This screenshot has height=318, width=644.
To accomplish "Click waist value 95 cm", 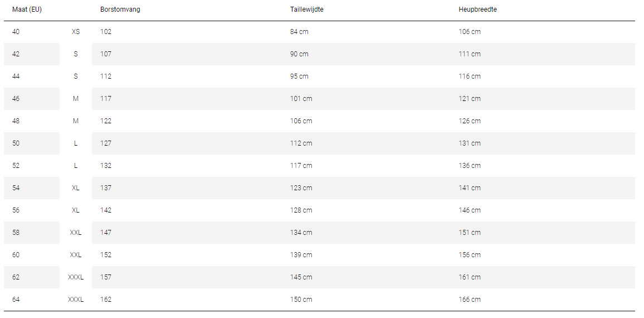I will [x=299, y=76].
